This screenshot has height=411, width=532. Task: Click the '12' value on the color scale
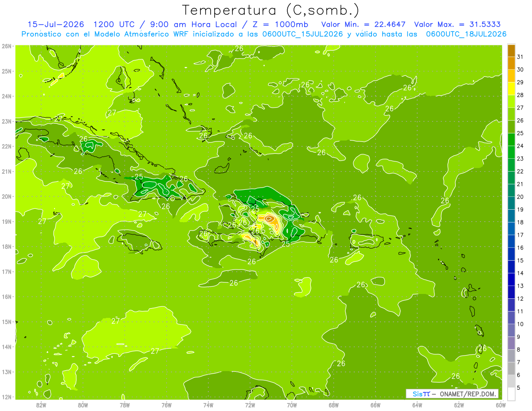(520, 298)
